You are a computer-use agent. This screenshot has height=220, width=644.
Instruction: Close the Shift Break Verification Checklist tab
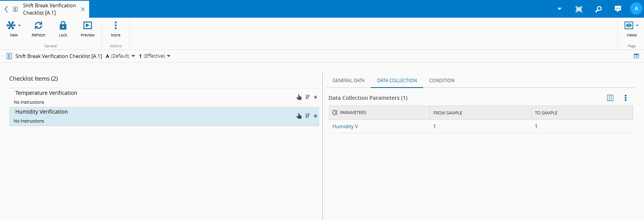pos(83,9)
